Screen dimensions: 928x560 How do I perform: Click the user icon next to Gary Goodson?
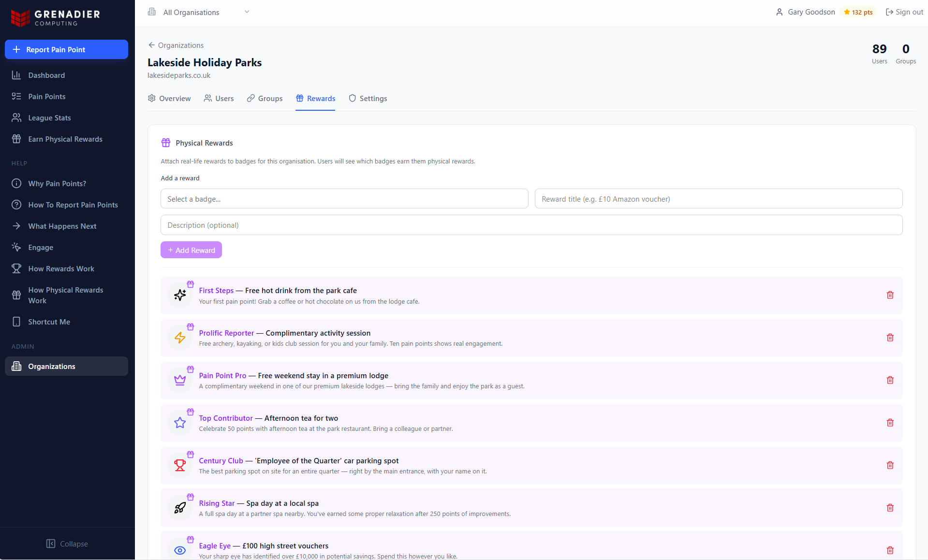click(x=779, y=12)
